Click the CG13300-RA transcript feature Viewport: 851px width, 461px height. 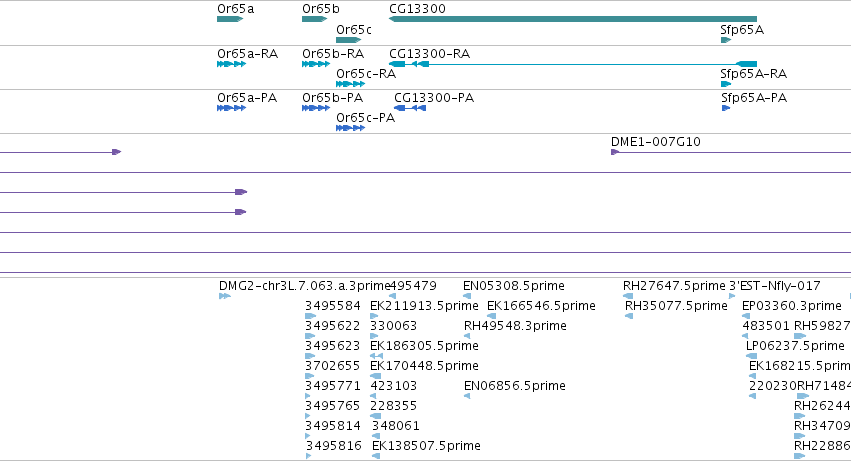pos(573,64)
